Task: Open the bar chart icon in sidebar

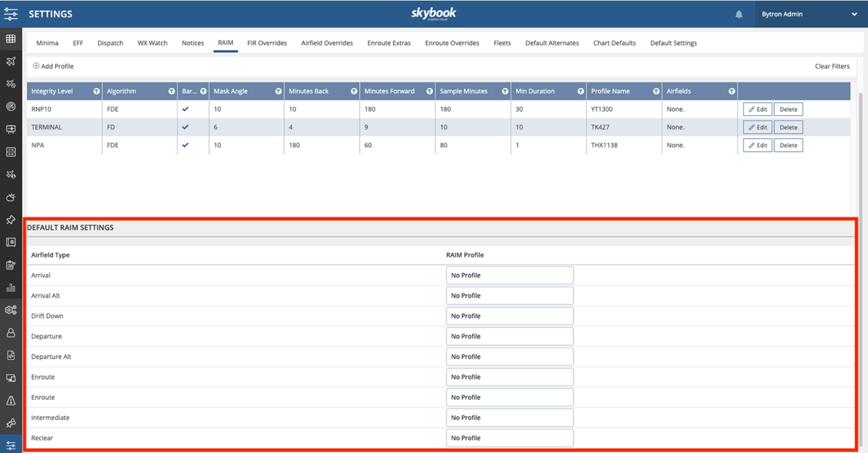Action: 11,288
